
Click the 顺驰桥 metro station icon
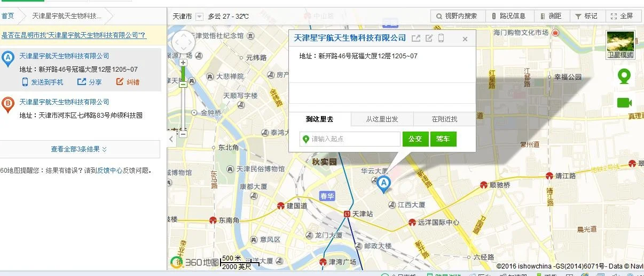click(484, 185)
